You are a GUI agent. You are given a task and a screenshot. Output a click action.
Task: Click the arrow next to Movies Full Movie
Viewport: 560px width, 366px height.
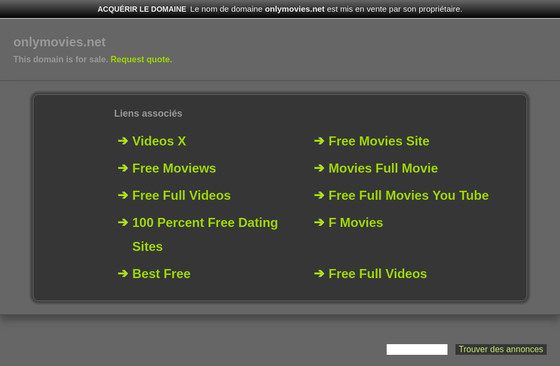pyautogui.click(x=319, y=168)
